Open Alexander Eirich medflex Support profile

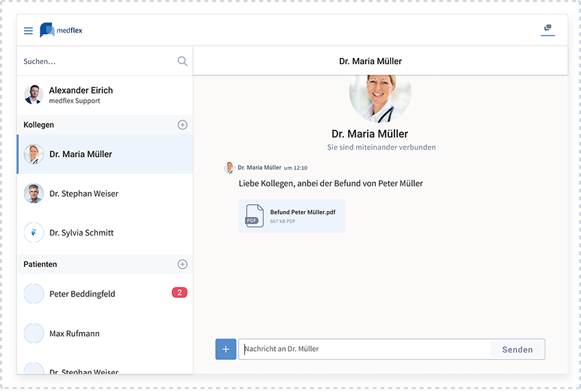click(81, 95)
